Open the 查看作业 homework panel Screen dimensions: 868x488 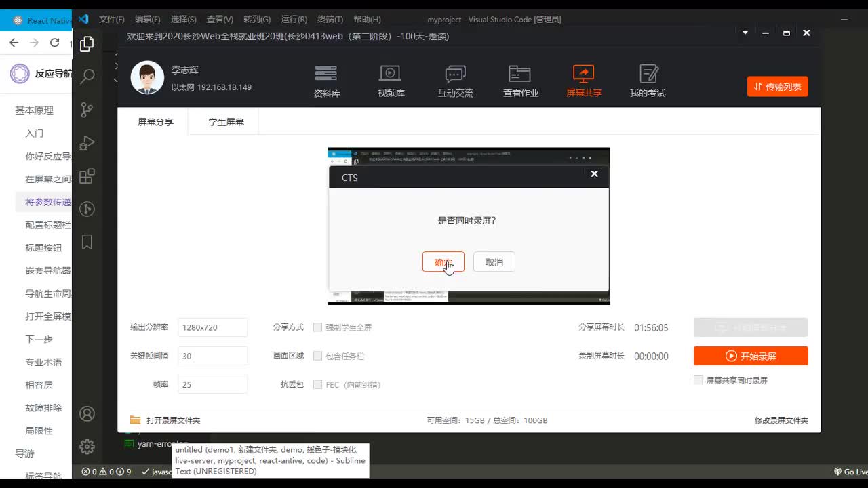[x=520, y=79]
